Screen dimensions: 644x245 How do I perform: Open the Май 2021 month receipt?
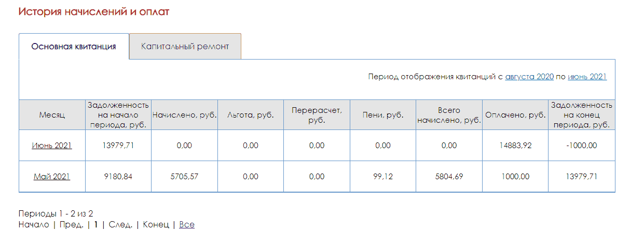[52, 177]
